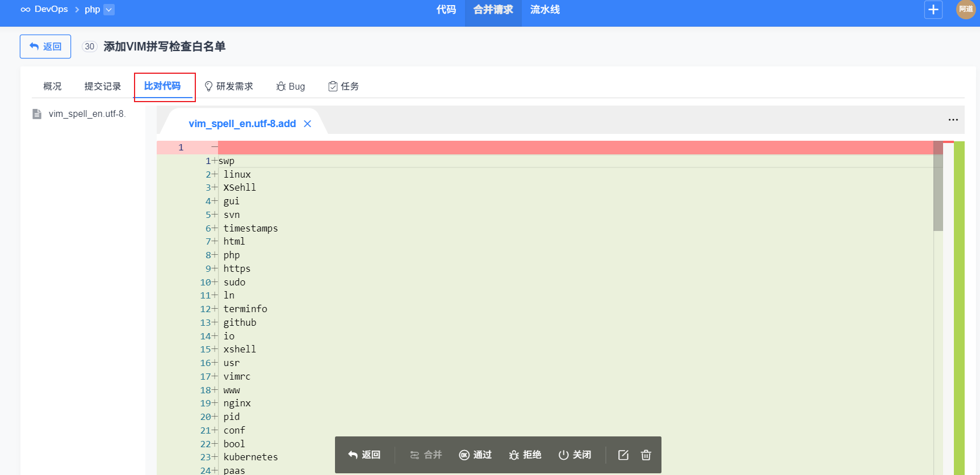Viewport: 980px width, 475px height.
Task: Open the 研发需求 tab
Action: click(229, 86)
